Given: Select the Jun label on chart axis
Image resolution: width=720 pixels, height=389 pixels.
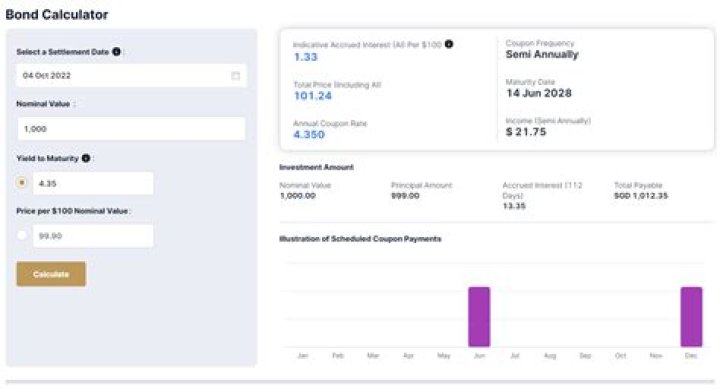Looking at the screenshot, I should tap(479, 355).
